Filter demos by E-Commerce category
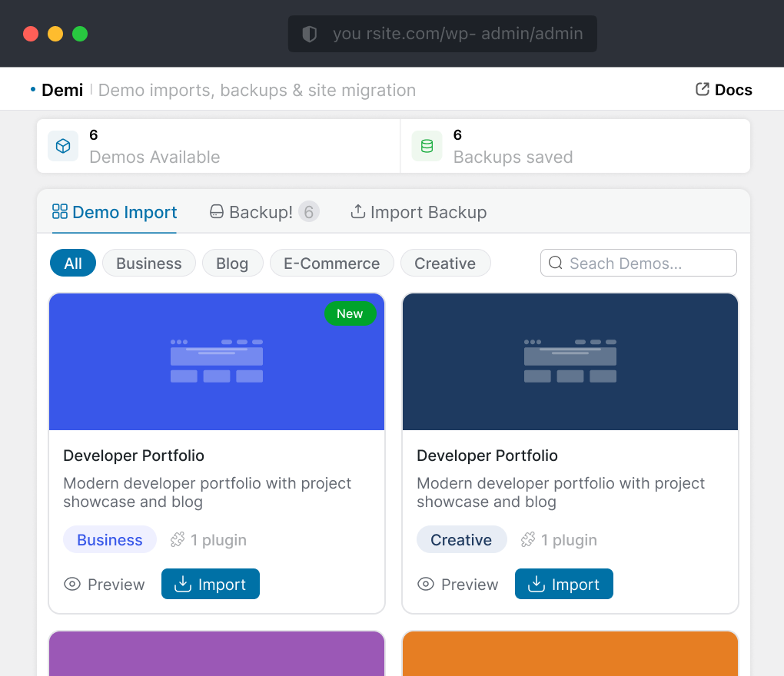Screen dimensions: 784x676 pyautogui.click(x=331, y=263)
